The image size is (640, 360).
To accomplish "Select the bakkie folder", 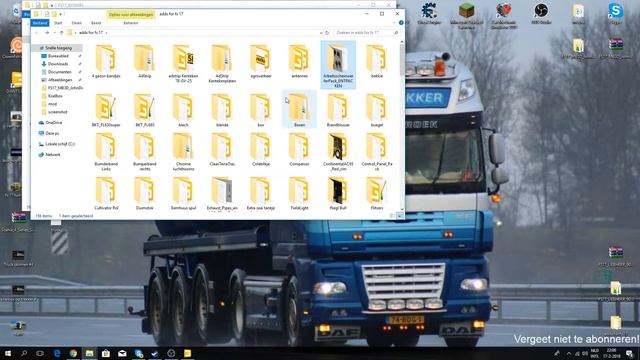I will (x=376, y=62).
